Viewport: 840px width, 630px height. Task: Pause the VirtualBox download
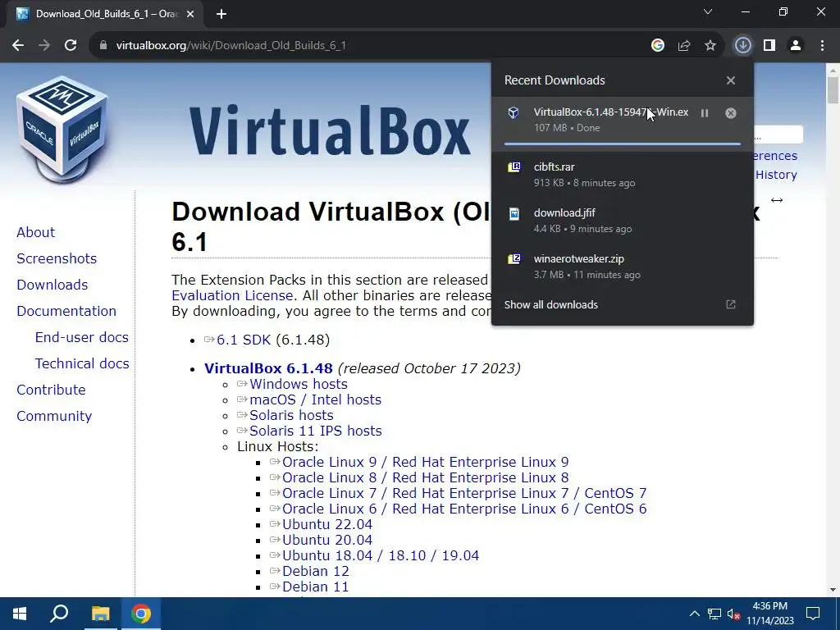[x=705, y=113]
